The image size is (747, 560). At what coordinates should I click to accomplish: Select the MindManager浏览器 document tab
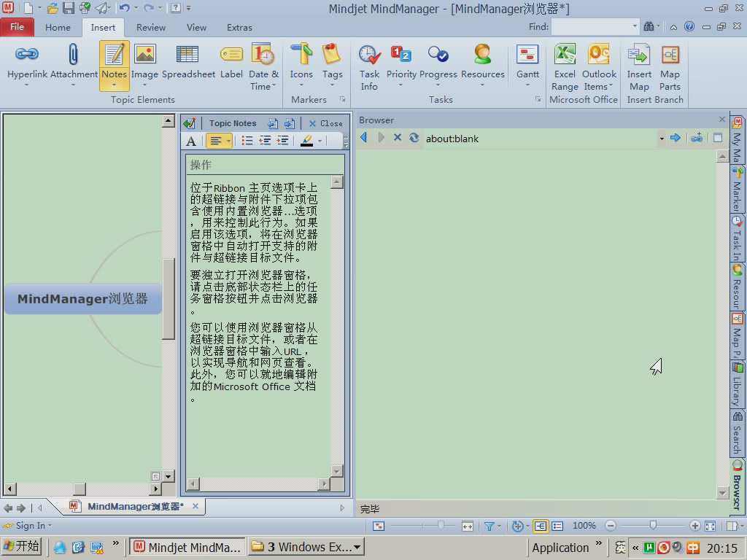coord(135,506)
